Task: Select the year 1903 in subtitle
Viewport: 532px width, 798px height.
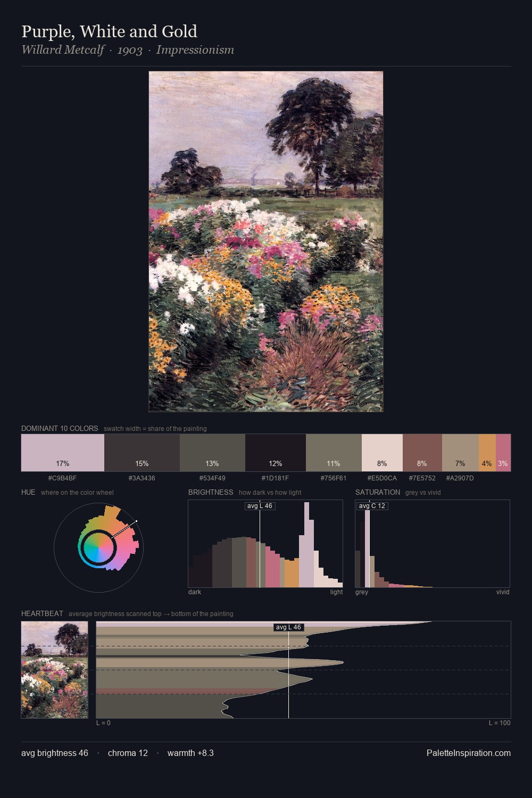Action: coord(130,50)
